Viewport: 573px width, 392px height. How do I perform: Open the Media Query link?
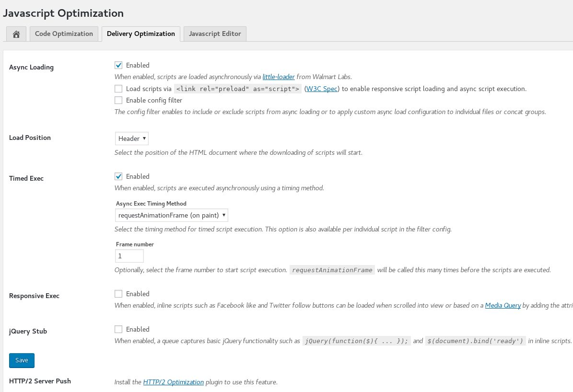pyautogui.click(x=503, y=305)
